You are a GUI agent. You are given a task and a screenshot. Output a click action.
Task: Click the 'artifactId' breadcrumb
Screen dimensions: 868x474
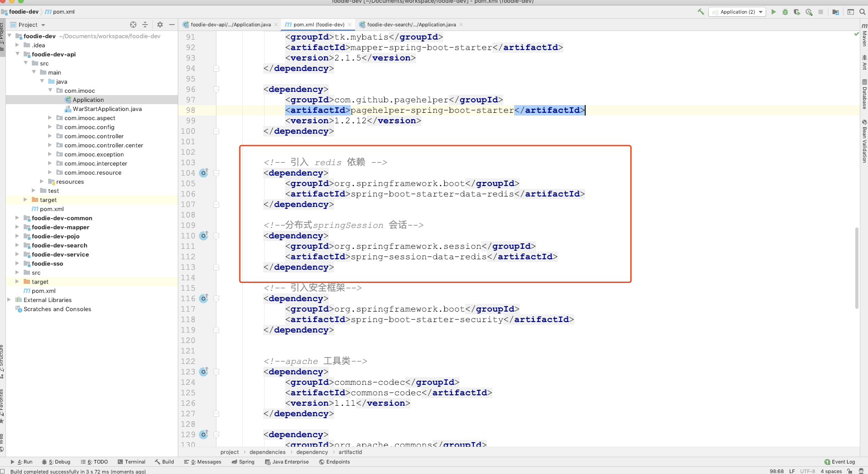[350, 452]
